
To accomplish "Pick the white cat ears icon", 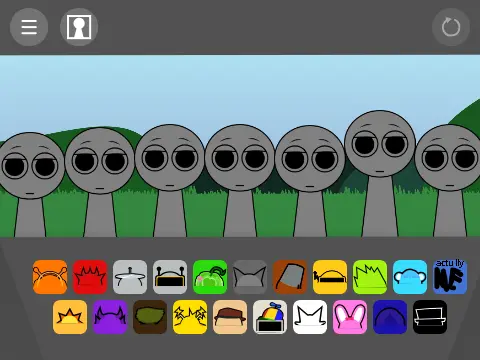I will (x=310, y=317).
